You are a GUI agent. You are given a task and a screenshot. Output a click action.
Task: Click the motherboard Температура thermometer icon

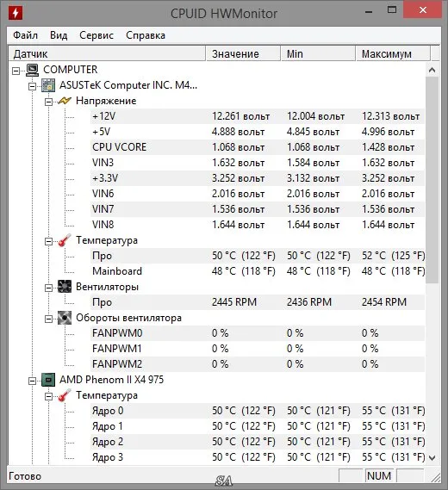pos(65,240)
